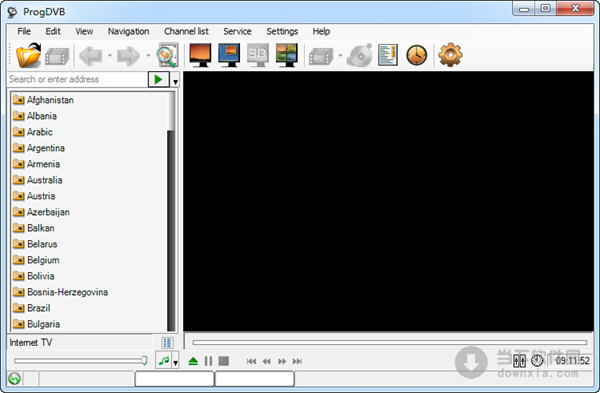This screenshot has width=600, height=393.
Task: Skip to next with the rightmost skip button
Action: point(297,361)
